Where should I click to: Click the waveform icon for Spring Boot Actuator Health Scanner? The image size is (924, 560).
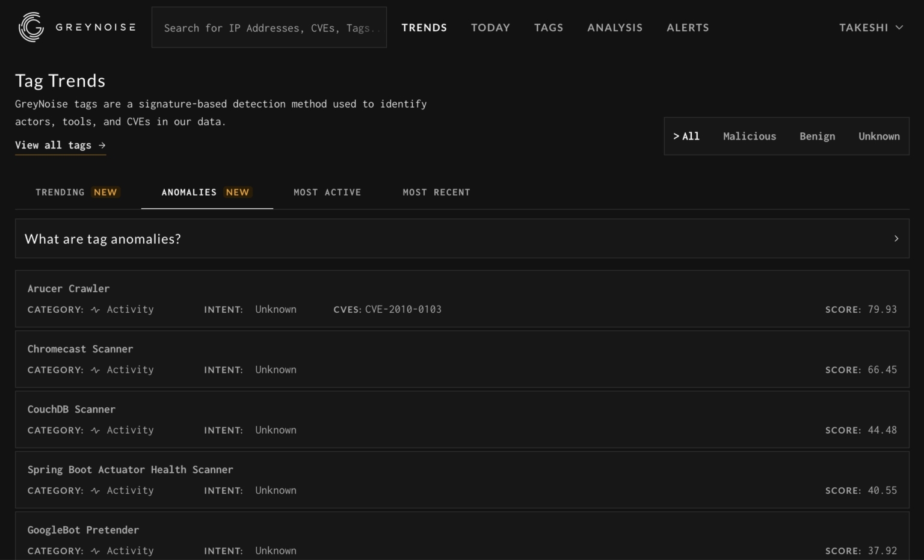(95, 490)
